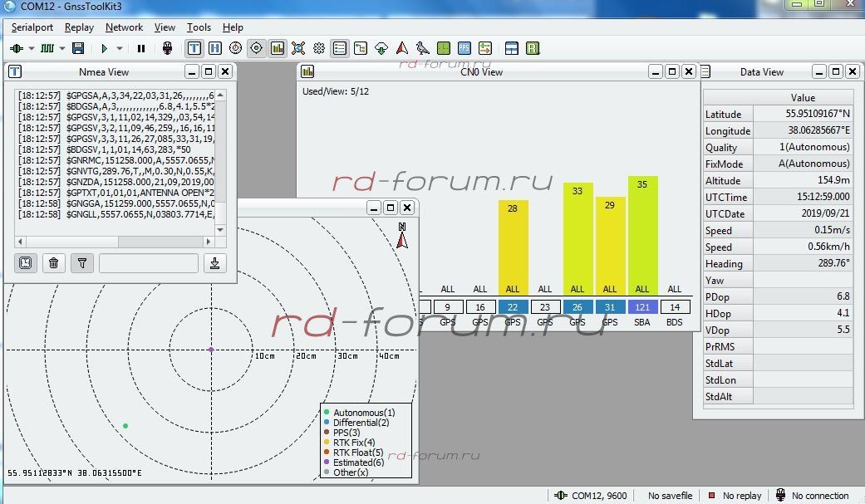Click the flower-shaped gear icon
The width and height of the screenshot is (865, 504).
[319, 48]
